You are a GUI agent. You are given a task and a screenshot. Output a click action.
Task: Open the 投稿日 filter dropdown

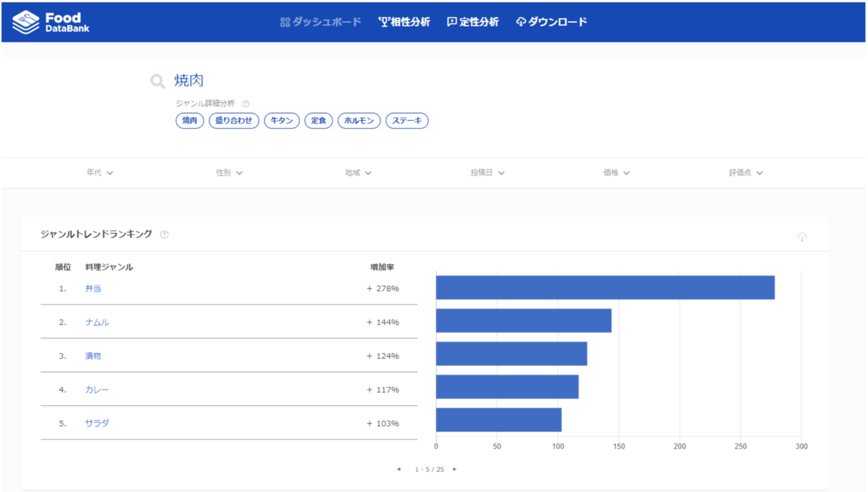tap(488, 173)
